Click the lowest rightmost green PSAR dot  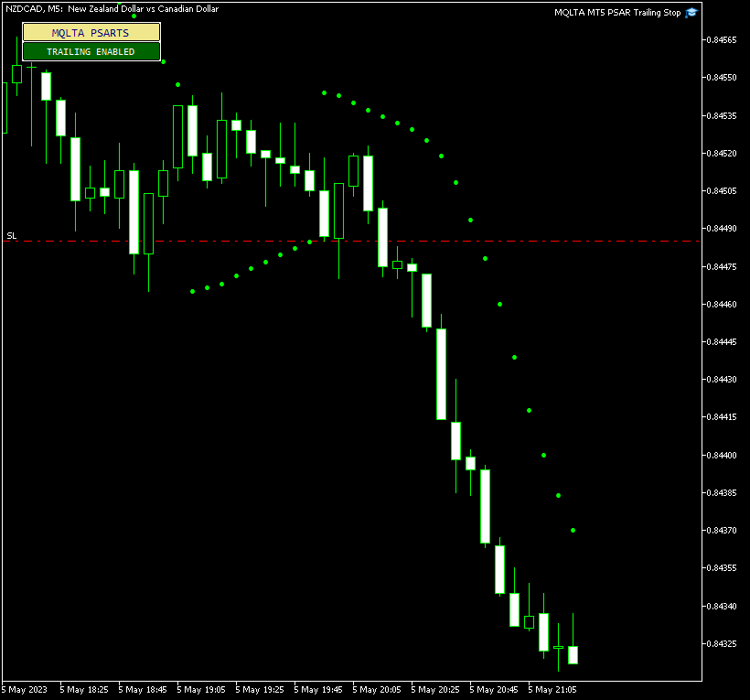point(573,530)
